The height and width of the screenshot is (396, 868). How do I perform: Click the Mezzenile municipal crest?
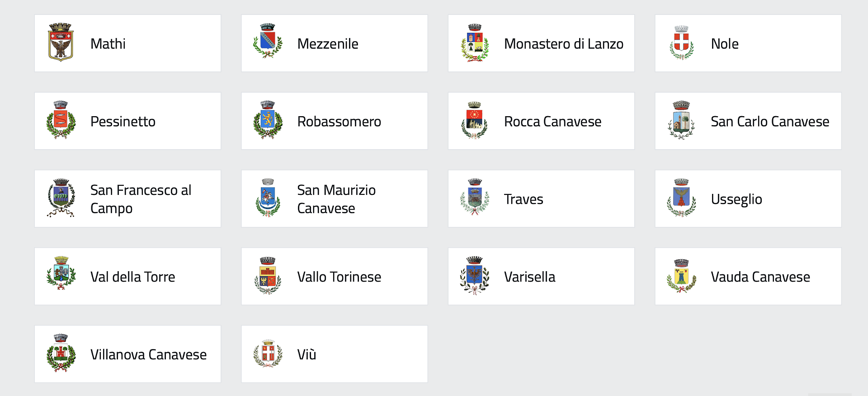coord(268,41)
